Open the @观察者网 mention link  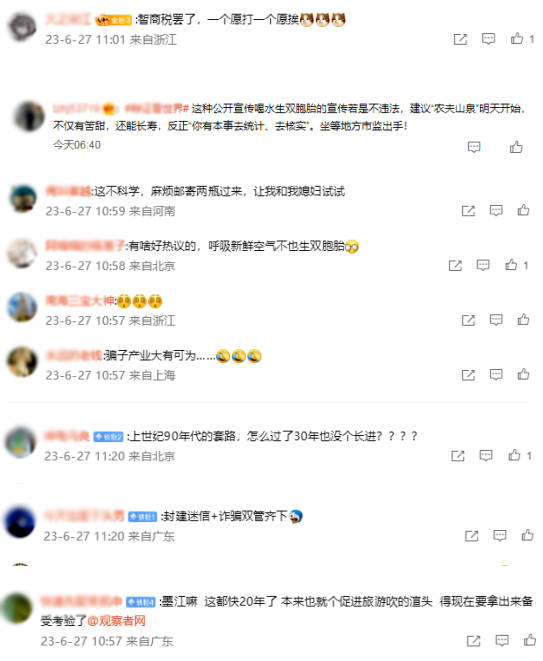click(x=116, y=621)
